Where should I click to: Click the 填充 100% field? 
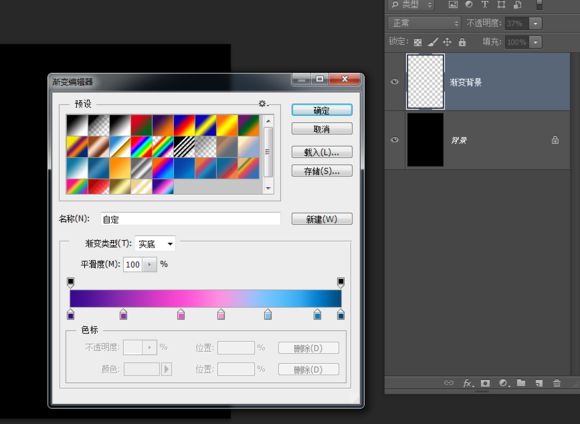pos(517,42)
